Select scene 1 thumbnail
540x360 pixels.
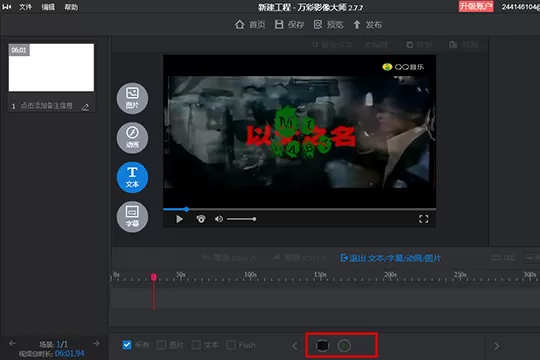pos(51,68)
